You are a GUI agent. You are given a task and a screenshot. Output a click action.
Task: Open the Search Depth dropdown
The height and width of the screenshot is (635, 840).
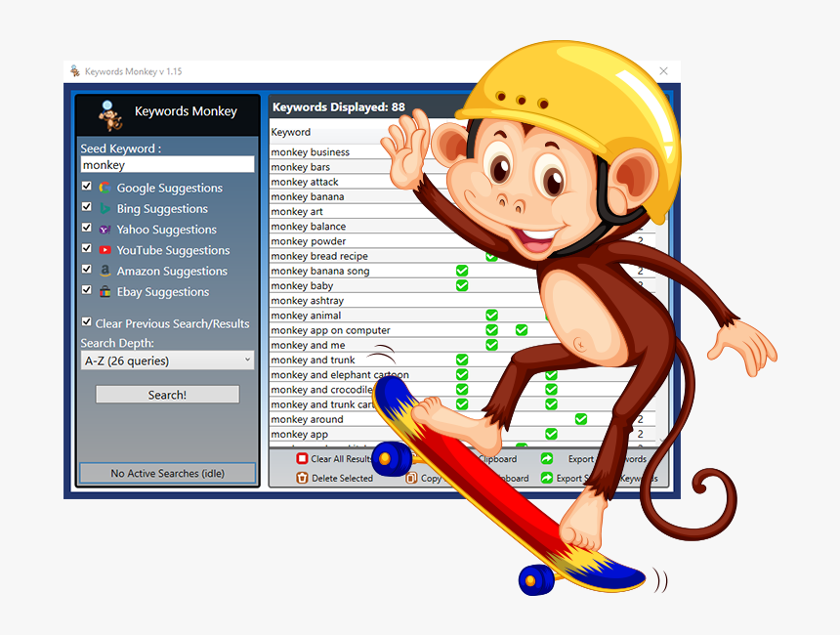coord(249,360)
